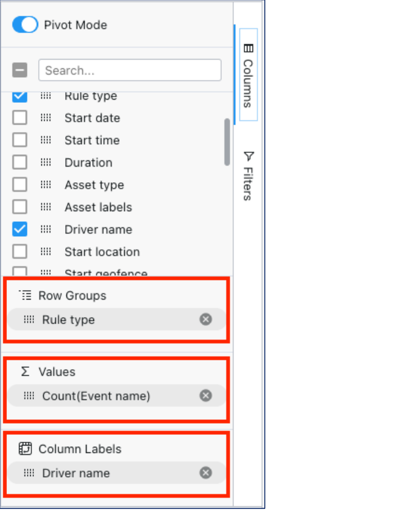Click the drag handle on the Count(Event name) chip

pyautogui.click(x=29, y=396)
